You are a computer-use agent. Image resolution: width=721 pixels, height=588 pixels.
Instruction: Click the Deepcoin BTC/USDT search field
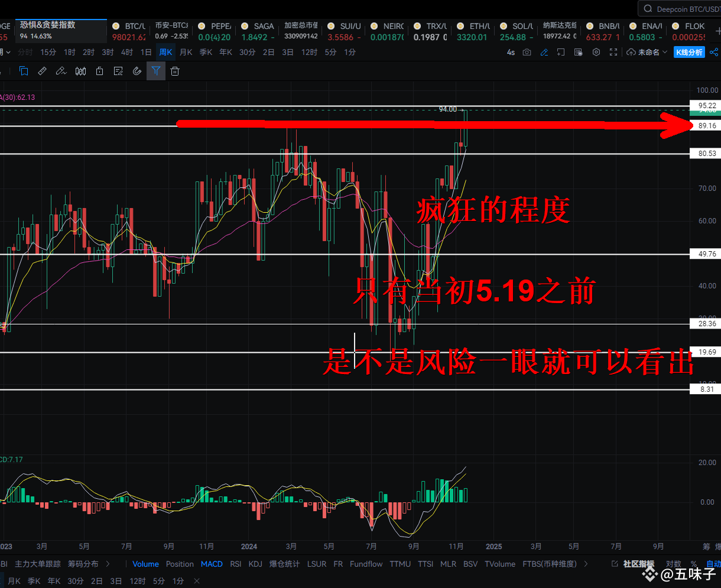680,9
